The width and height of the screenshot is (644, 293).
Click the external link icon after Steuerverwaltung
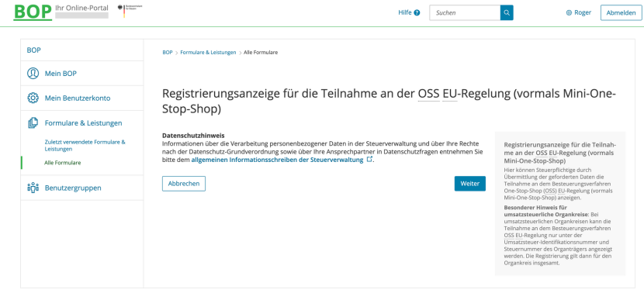[369, 159]
